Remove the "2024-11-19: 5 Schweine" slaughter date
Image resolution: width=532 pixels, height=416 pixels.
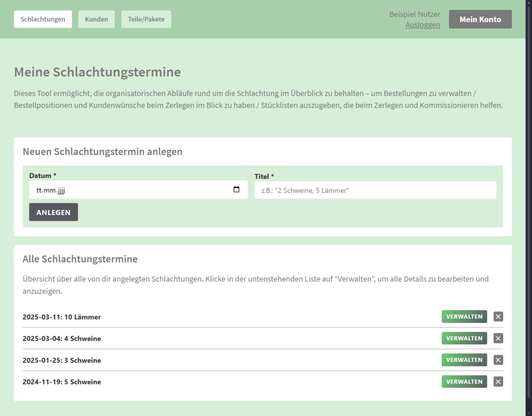pos(497,381)
